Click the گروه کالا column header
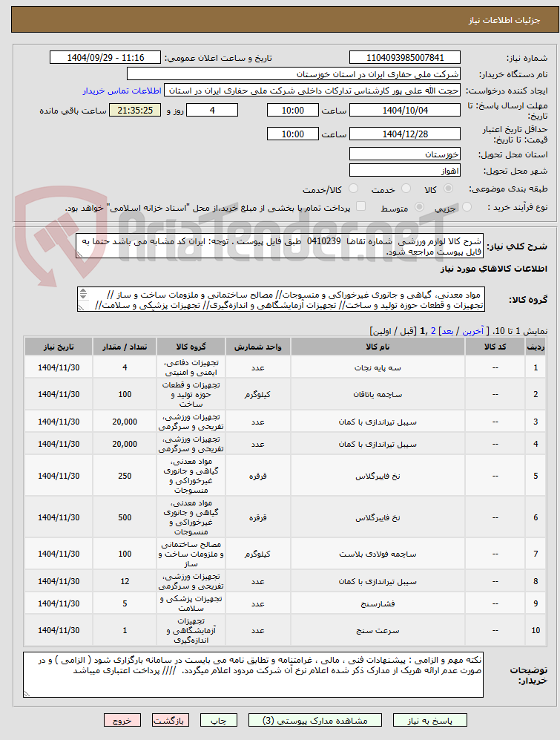 [x=191, y=347]
